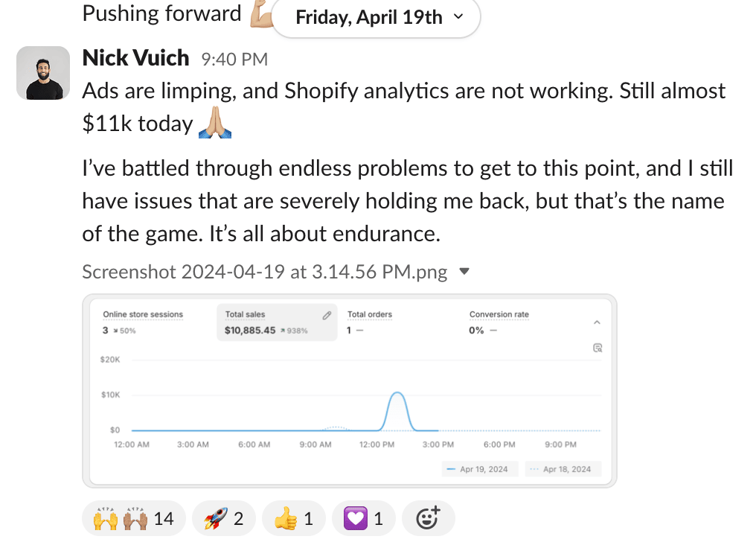756x548 pixels.
Task: Click Nick Vuich's profile avatar
Action: [43, 73]
